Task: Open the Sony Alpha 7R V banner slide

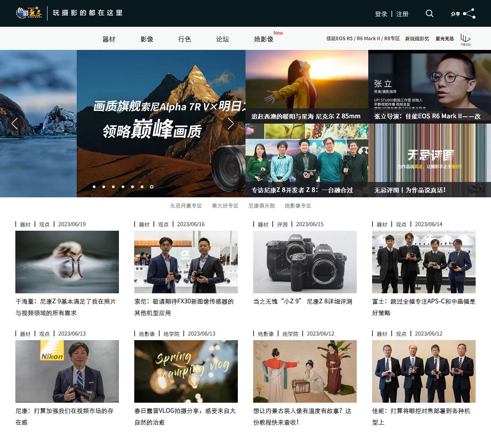Action: (x=161, y=124)
